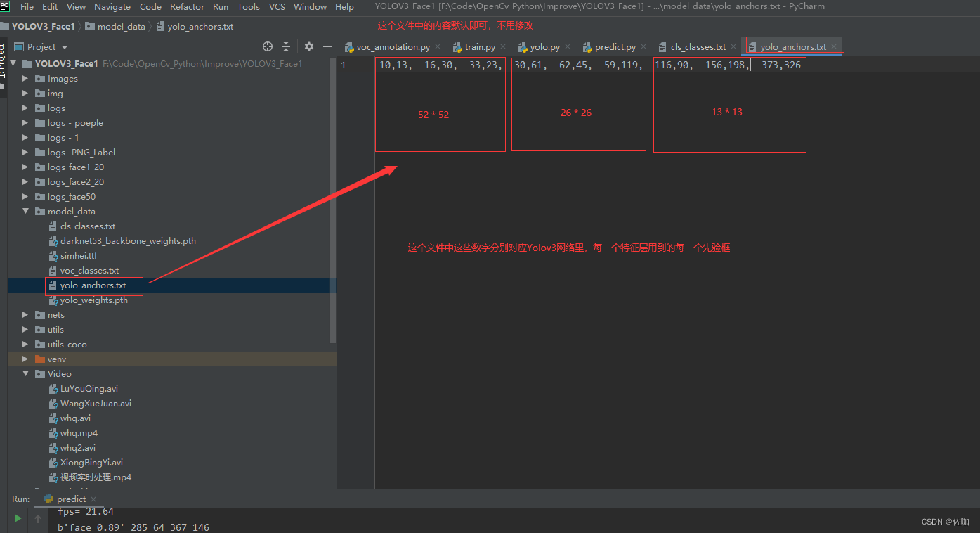Collapse the YOLOV3_Face1 project root
This screenshot has height=533, width=980.
(13, 64)
